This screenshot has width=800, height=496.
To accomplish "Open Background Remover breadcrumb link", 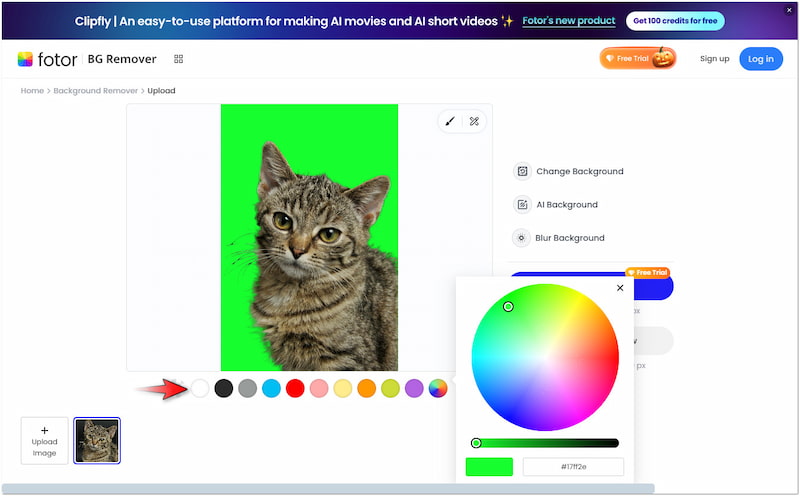I will pos(96,91).
